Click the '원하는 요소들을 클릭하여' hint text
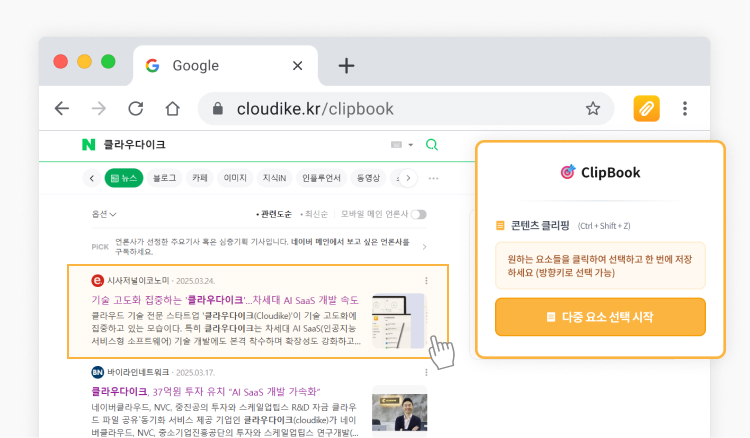This screenshot has width=750, height=438. 600,266
